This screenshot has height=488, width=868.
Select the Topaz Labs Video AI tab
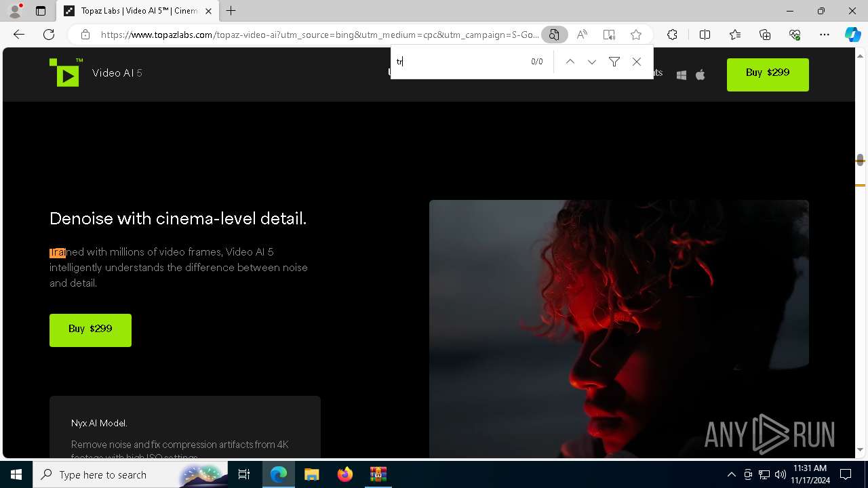[138, 11]
